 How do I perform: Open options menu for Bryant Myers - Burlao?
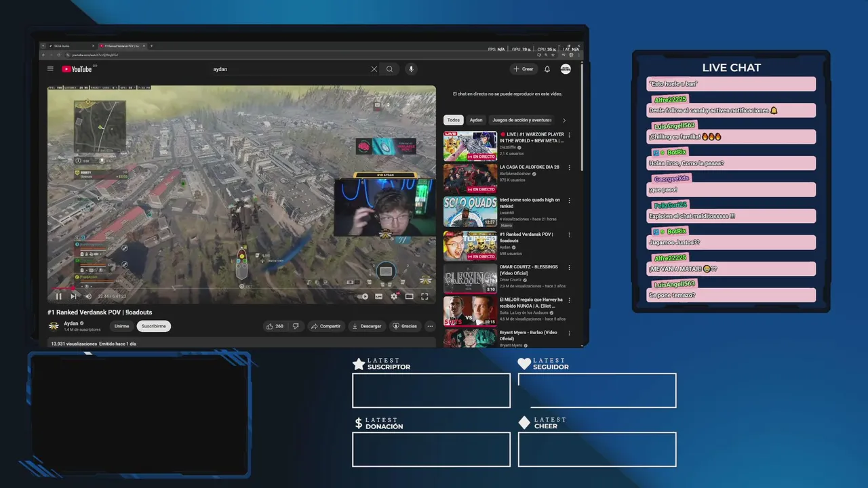pyautogui.click(x=569, y=333)
